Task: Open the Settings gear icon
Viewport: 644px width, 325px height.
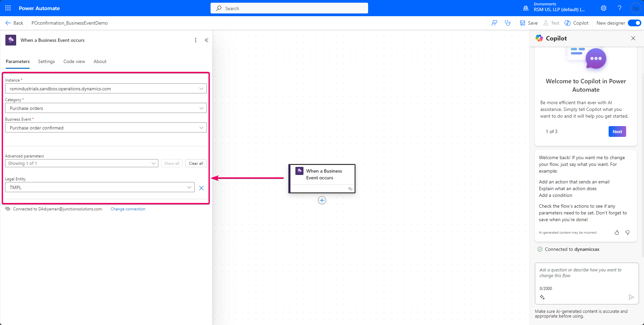Action: 604,8
